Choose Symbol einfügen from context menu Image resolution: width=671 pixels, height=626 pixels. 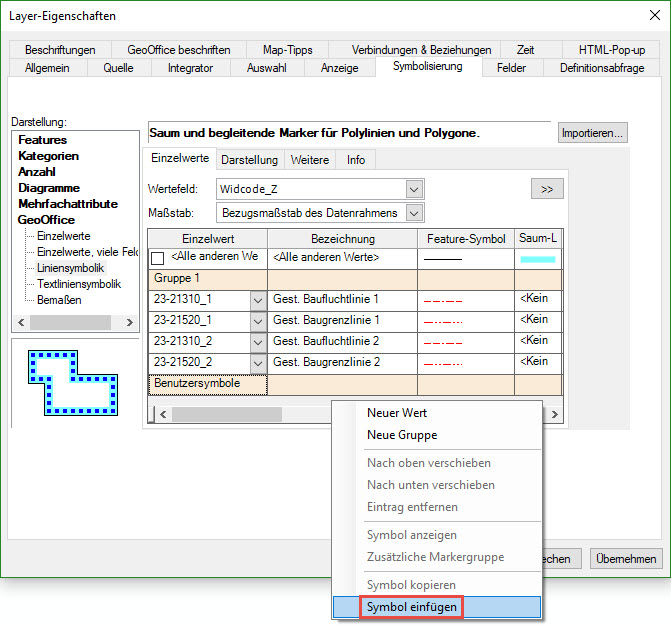click(x=410, y=607)
